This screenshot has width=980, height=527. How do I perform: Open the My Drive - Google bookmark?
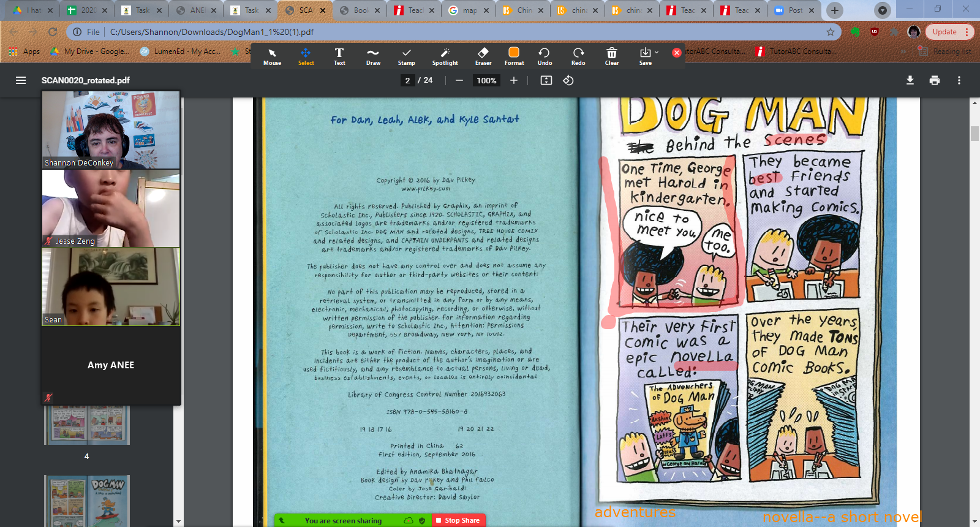click(x=90, y=51)
